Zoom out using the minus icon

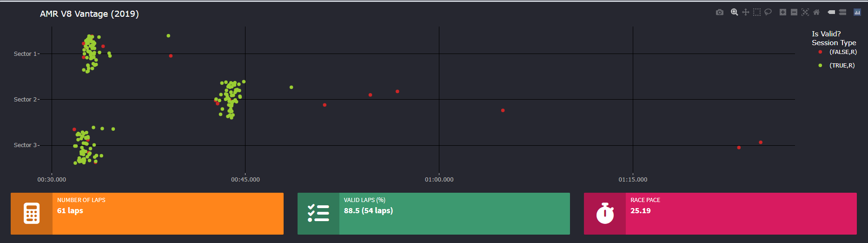[x=794, y=12]
